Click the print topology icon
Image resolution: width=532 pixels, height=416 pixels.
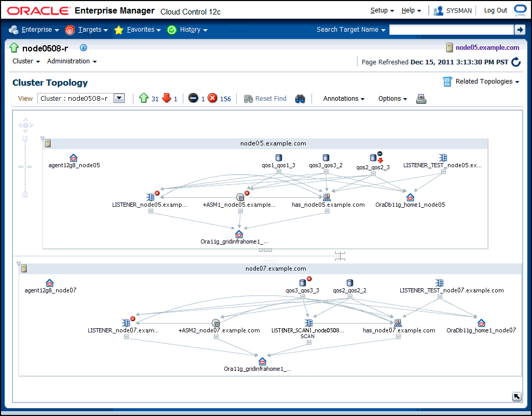pyautogui.click(x=421, y=99)
